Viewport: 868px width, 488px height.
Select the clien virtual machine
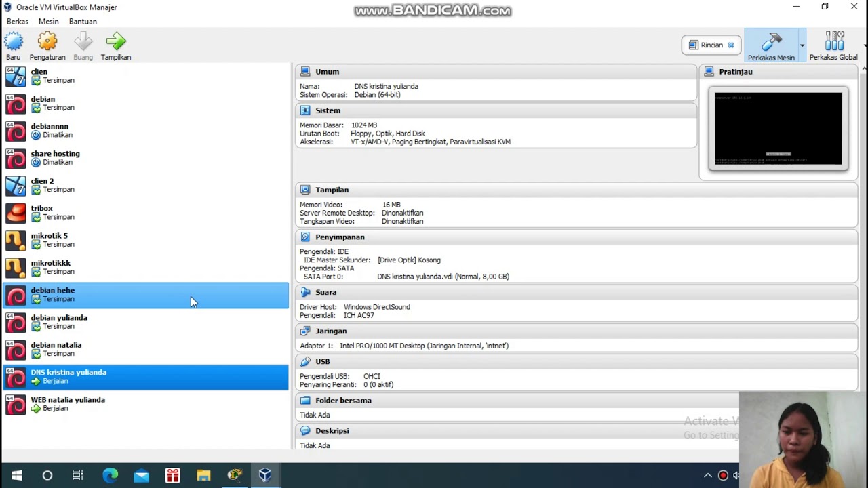[x=146, y=76]
